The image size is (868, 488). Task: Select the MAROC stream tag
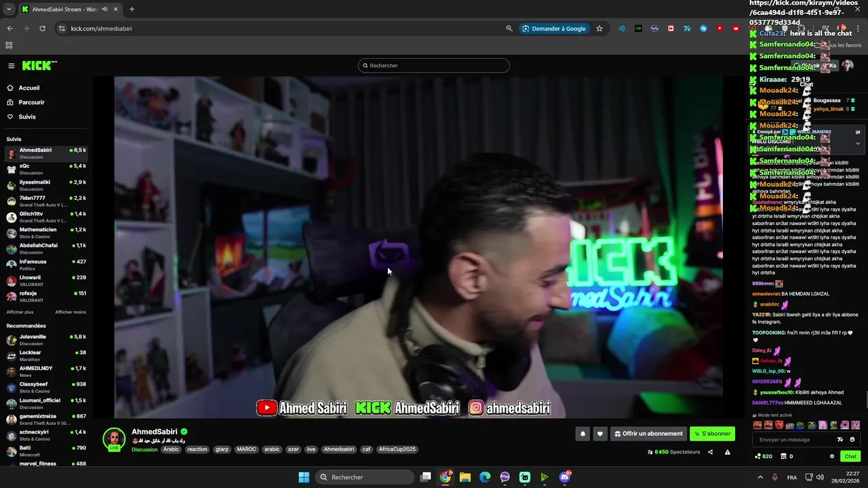246,449
